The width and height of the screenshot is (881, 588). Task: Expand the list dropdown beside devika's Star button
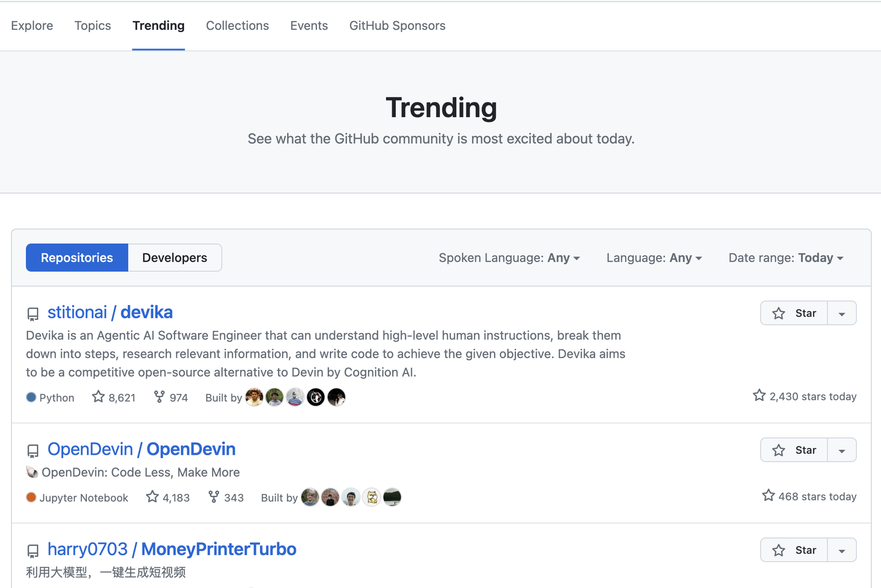click(842, 313)
